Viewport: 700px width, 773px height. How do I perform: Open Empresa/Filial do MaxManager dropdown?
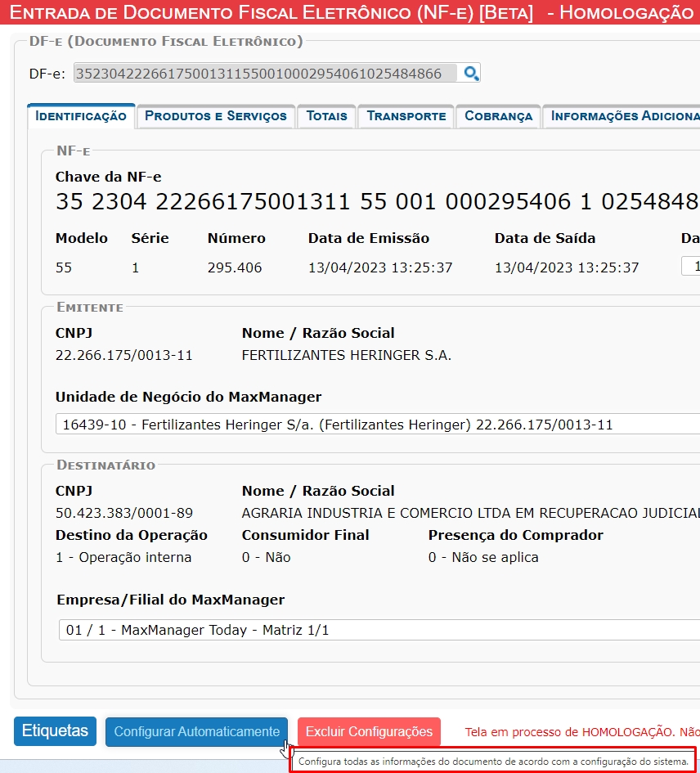tap(379, 630)
